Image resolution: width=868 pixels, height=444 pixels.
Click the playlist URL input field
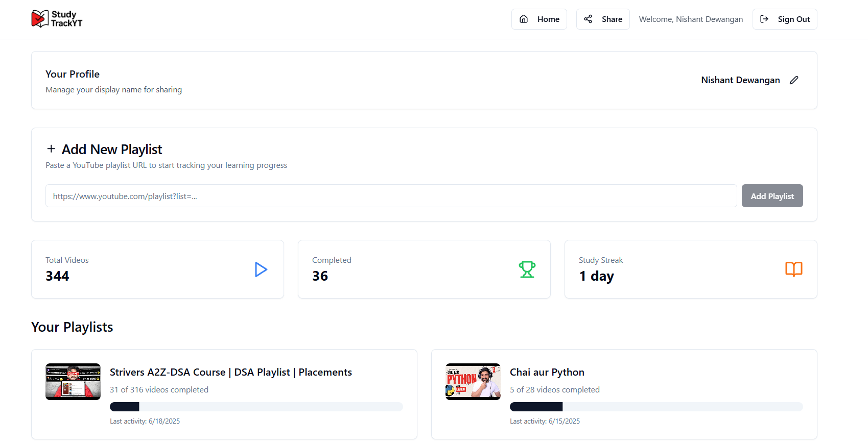(391, 196)
